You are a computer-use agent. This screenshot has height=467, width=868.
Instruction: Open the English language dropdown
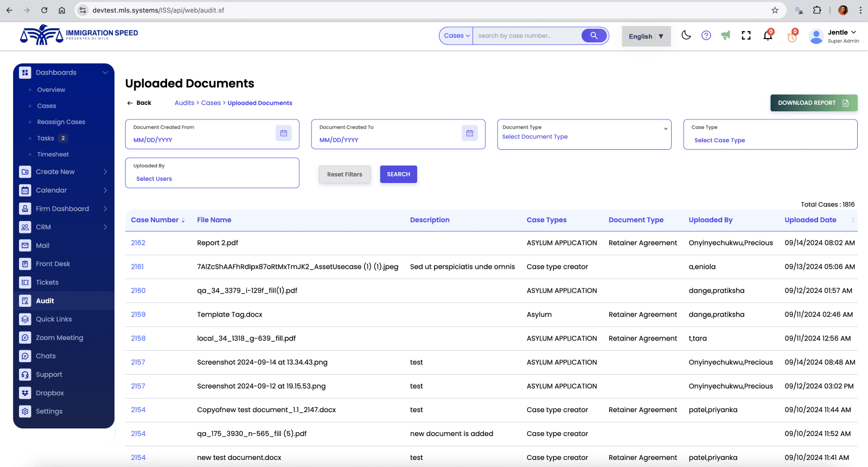pos(646,36)
